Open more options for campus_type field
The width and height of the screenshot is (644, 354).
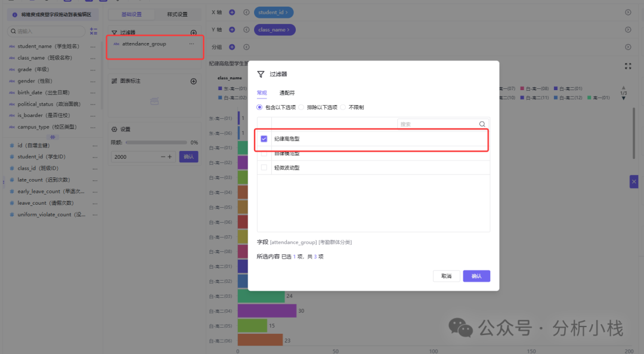tap(93, 127)
